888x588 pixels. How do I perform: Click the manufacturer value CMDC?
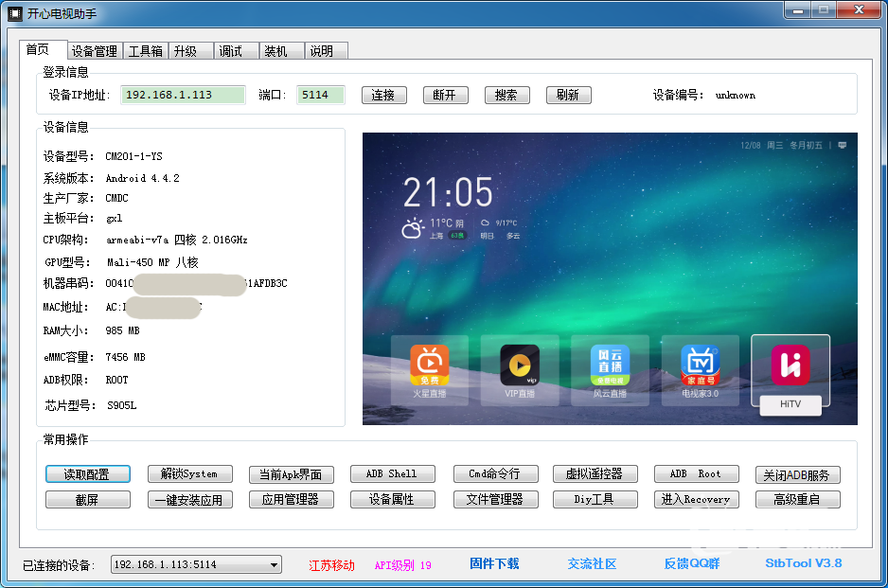click(116, 198)
